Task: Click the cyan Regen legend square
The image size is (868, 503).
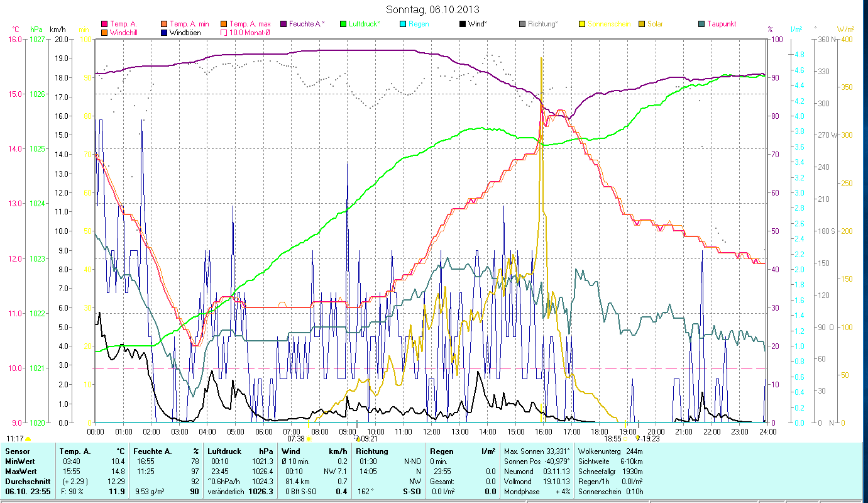Action: (x=402, y=24)
